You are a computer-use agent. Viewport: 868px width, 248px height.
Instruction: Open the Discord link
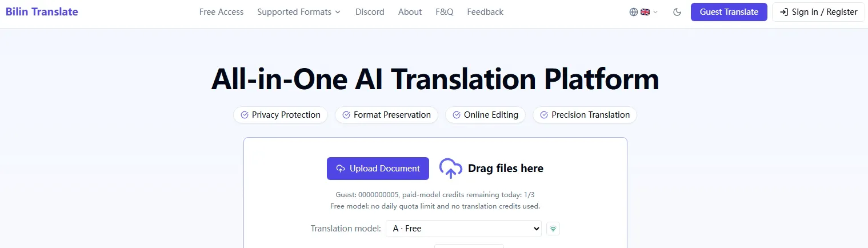coord(370,12)
